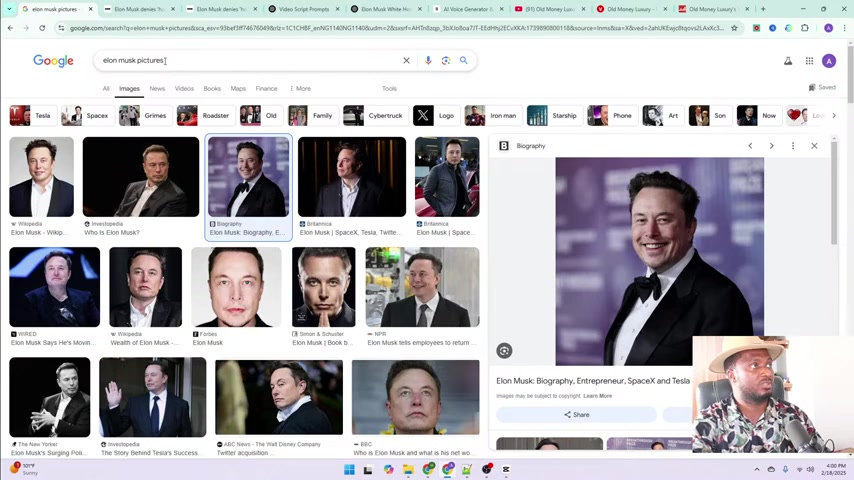Open Search Labs flask icon
854x480 pixels.
point(788,61)
